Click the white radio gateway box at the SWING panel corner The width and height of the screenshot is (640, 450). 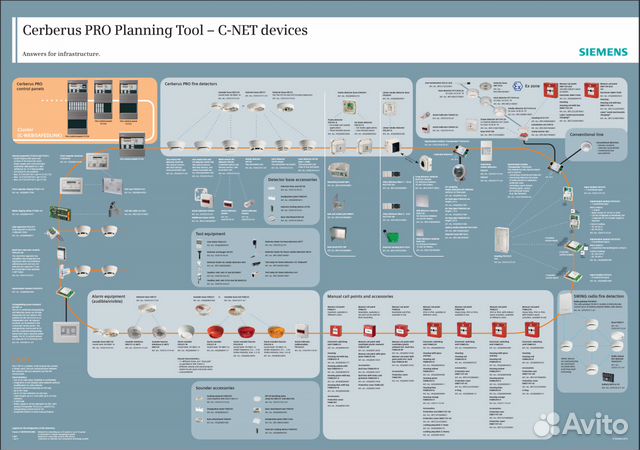click(x=566, y=304)
